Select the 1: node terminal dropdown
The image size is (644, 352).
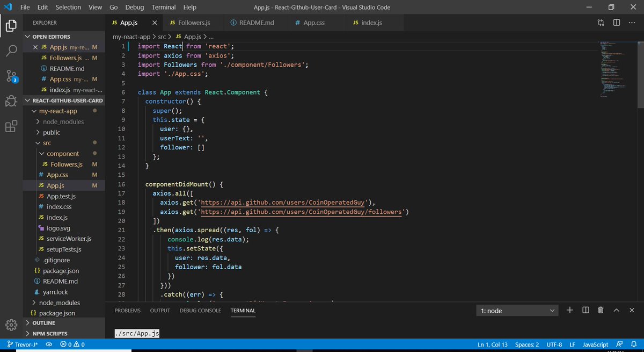517,311
